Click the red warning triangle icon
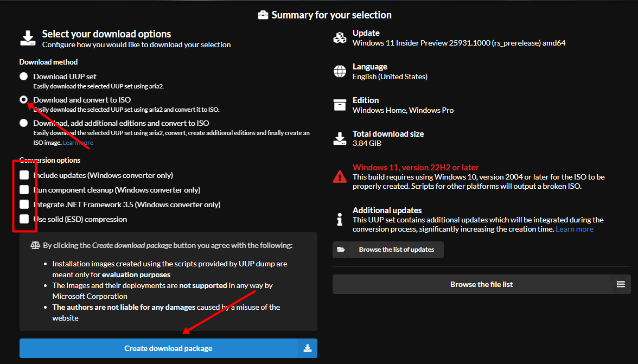The width and height of the screenshot is (638, 364). pos(340,176)
